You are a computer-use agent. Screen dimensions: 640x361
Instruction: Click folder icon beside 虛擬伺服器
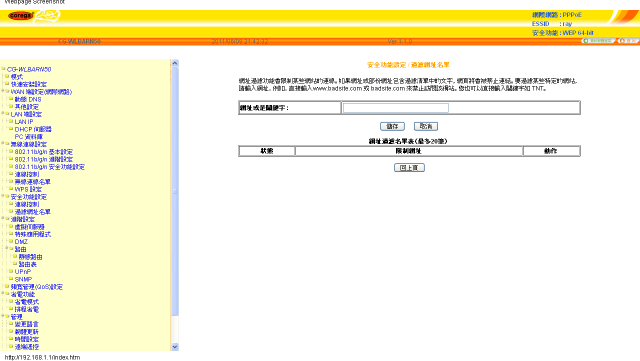point(11,226)
